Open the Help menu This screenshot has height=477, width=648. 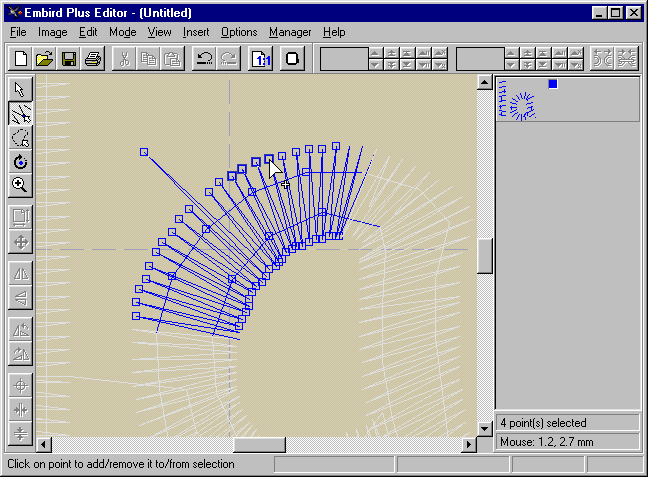(x=334, y=32)
